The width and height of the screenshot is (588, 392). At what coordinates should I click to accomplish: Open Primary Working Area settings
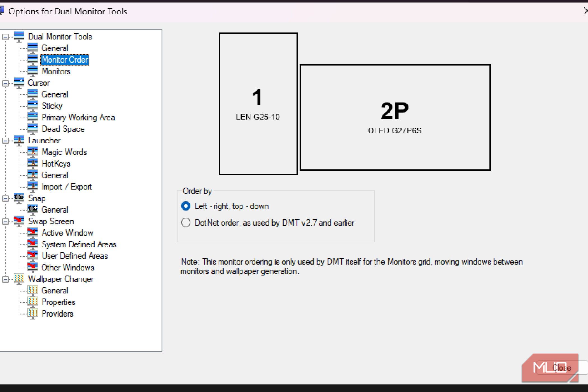pyautogui.click(x=78, y=117)
